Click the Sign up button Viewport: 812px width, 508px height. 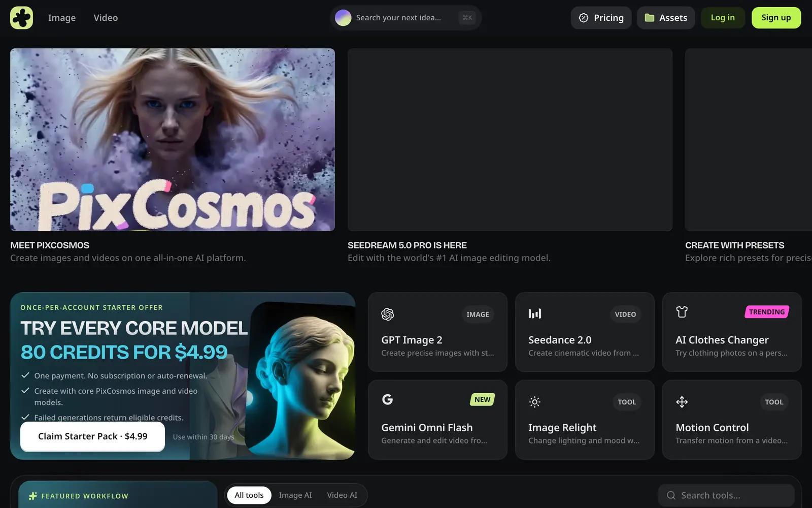(776, 18)
